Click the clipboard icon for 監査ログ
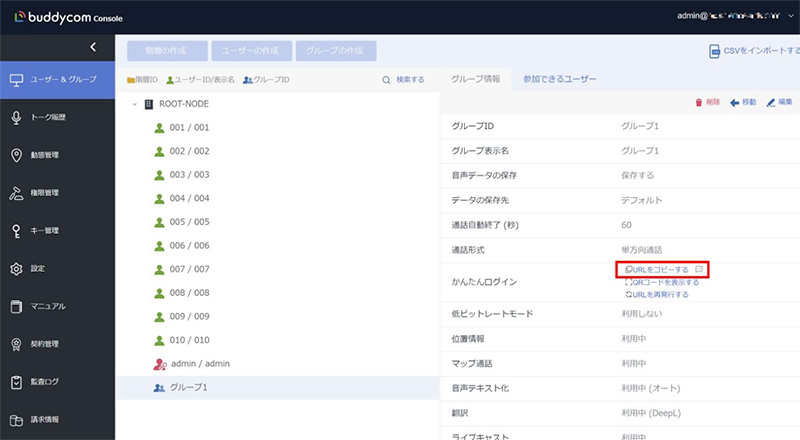800x440 pixels. [16, 382]
